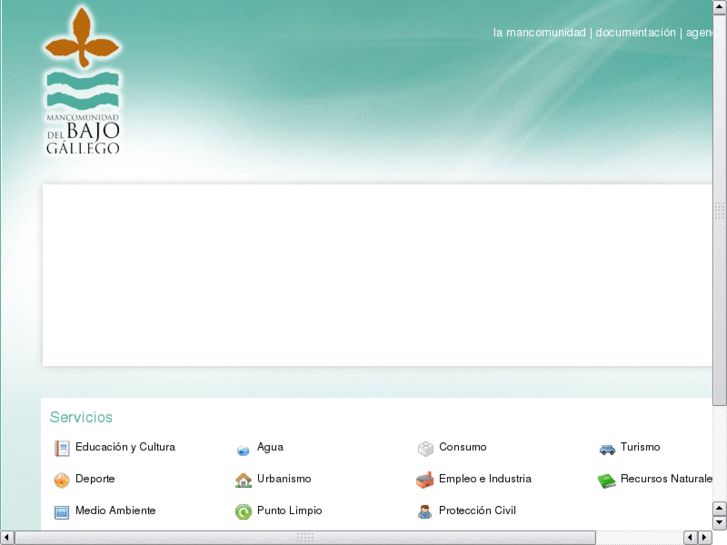Go to Empleo e Industria

(485, 479)
